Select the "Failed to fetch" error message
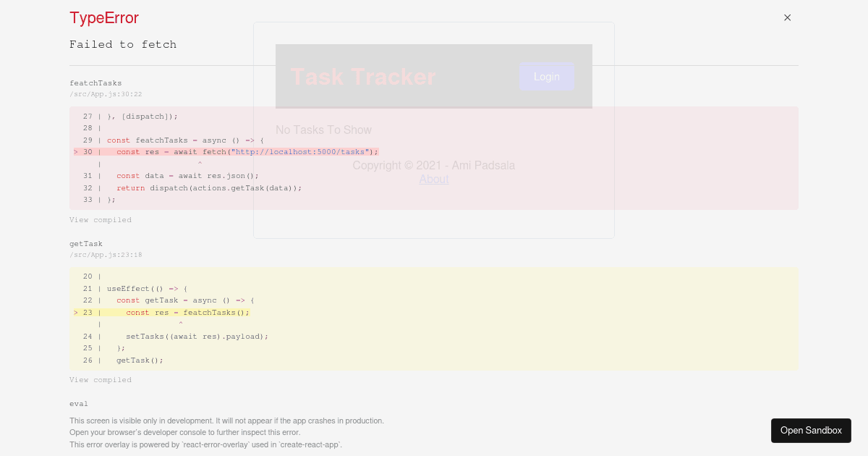This screenshot has width=868, height=456. (x=123, y=44)
